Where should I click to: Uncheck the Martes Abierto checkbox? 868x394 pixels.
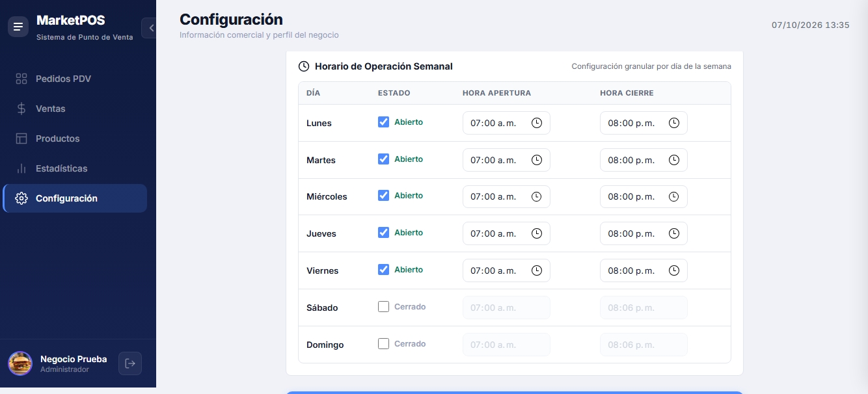tap(384, 159)
